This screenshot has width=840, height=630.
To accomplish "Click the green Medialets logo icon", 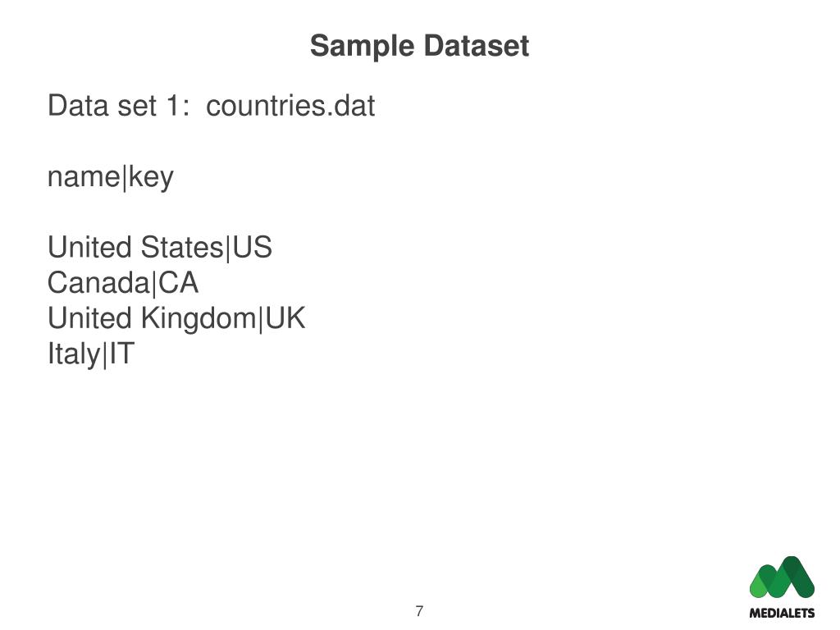I will (782, 577).
